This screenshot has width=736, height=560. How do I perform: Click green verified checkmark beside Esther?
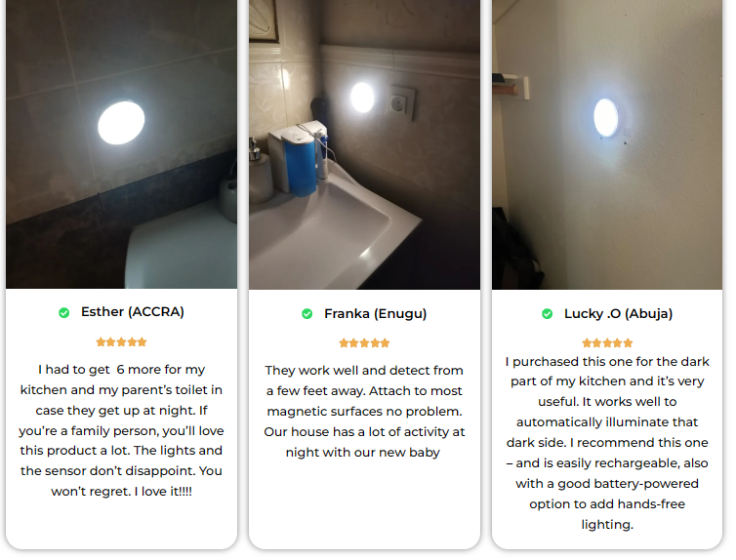[x=63, y=313]
